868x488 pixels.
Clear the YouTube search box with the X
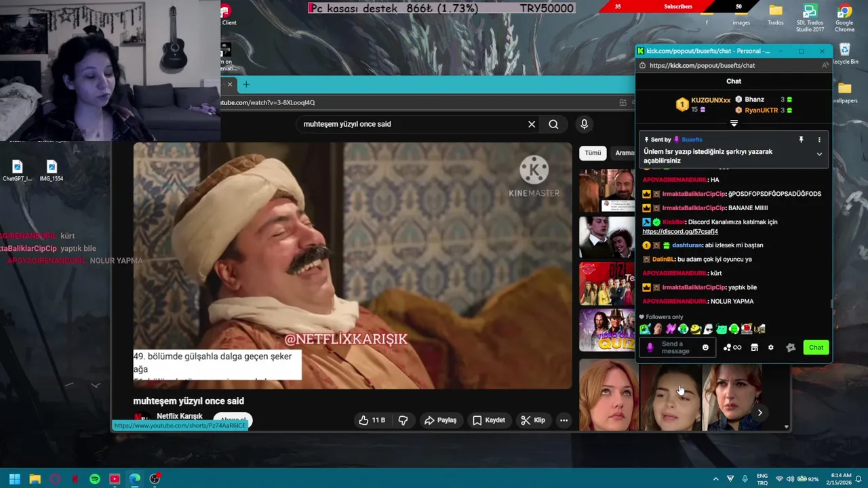(x=532, y=124)
